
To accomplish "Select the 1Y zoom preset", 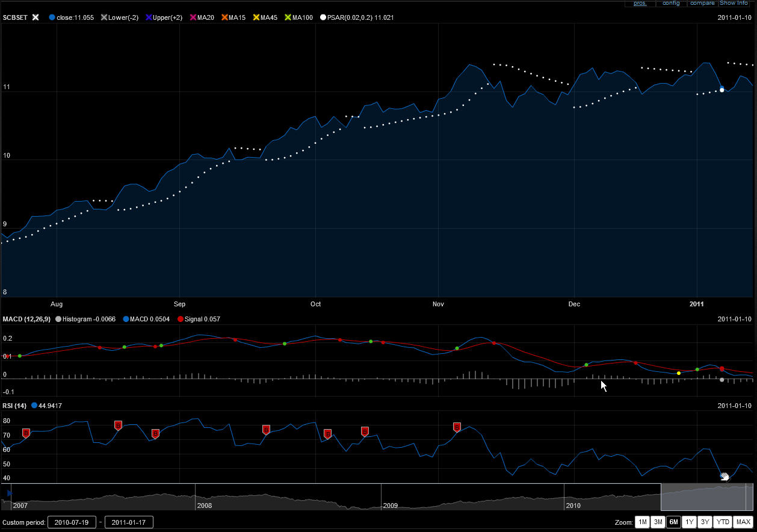I will (x=689, y=522).
